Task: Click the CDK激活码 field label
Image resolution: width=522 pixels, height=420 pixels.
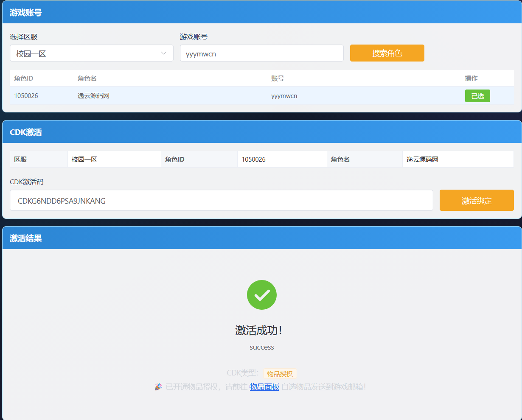Action: [27, 182]
